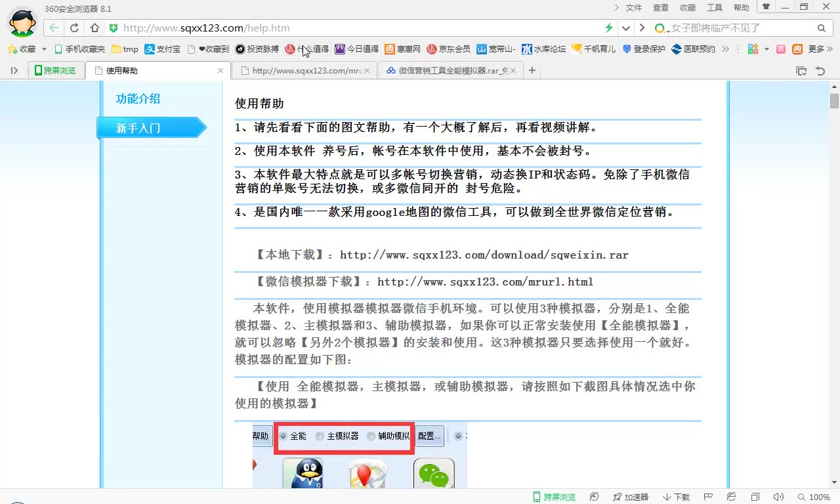Click the vertical scrollbar thumb
840x504 pixels.
coord(834,100)
